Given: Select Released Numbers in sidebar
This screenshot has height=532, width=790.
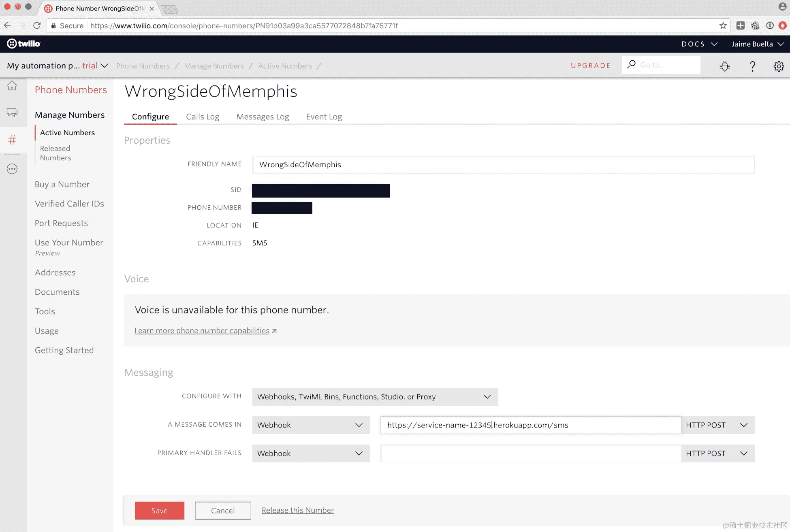Looking at the screenshot, I should [x=56, y=153].
